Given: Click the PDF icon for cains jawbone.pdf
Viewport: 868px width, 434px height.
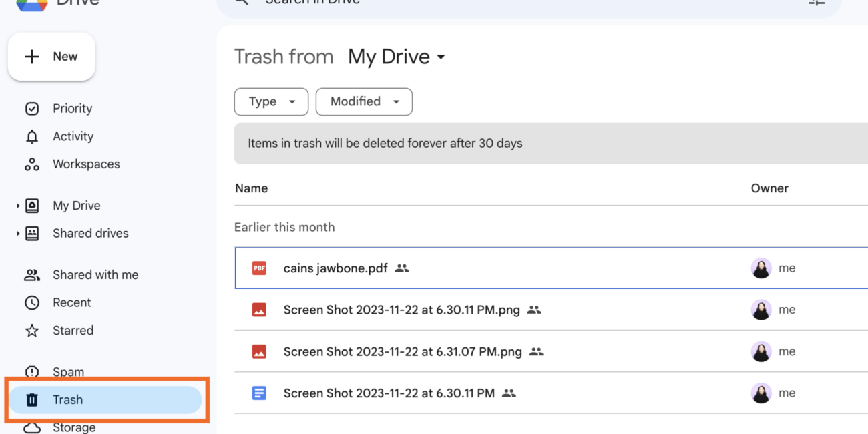Looking at the screenshot, I should click(x=259, y=268).
